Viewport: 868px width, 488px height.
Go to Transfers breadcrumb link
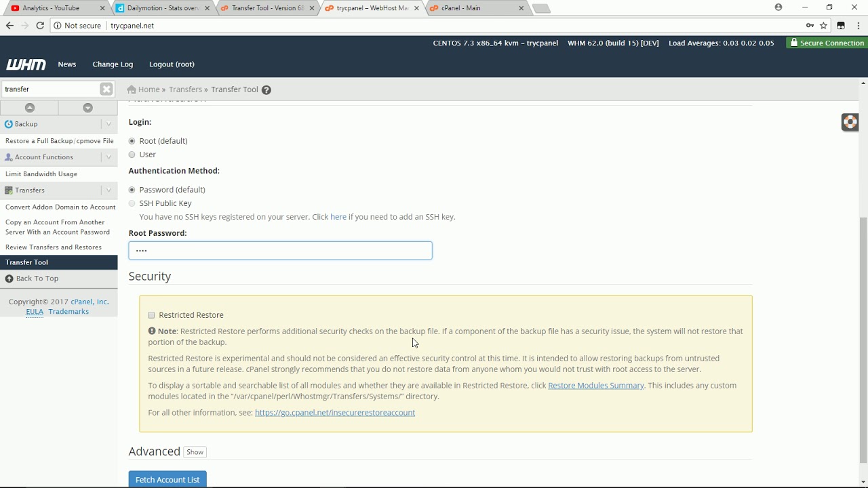185,89
